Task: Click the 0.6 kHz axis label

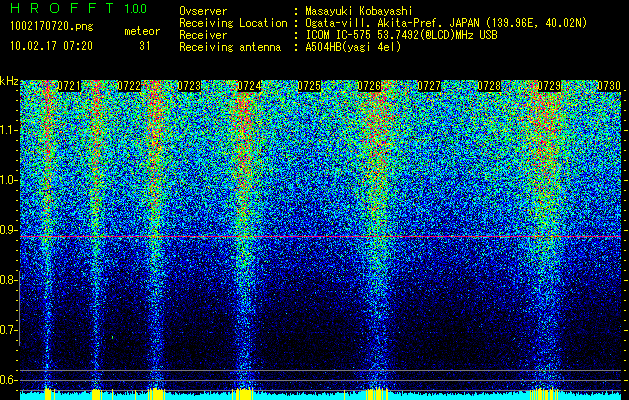Action: click(8, 380)
